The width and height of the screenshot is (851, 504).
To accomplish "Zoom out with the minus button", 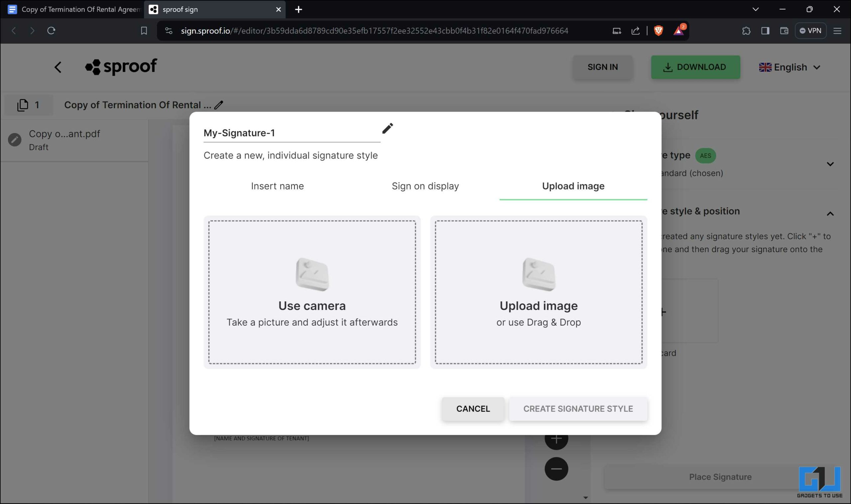I will (x=556, y=469).
